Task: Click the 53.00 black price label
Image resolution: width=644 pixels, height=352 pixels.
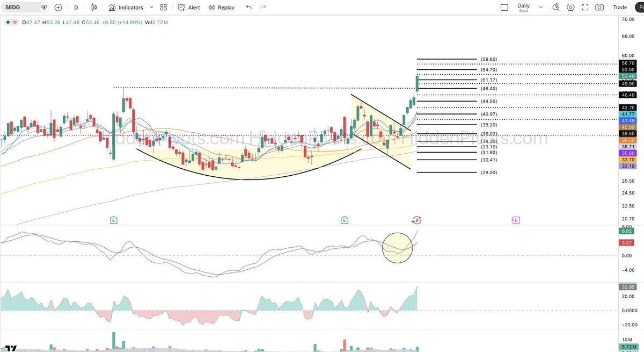Action: (x=628, y=70)
